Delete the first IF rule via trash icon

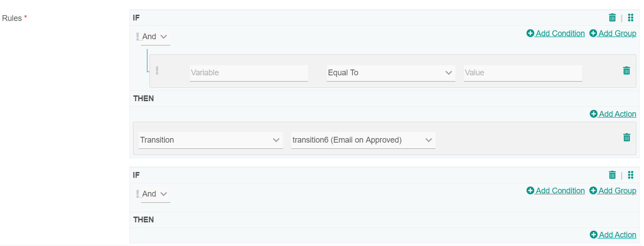click(612, 18)
